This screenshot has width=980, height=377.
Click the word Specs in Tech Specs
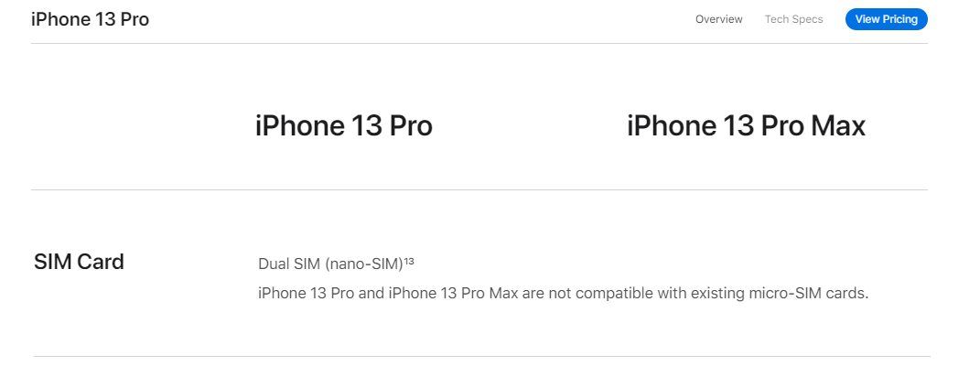click(x=807, y=19)
